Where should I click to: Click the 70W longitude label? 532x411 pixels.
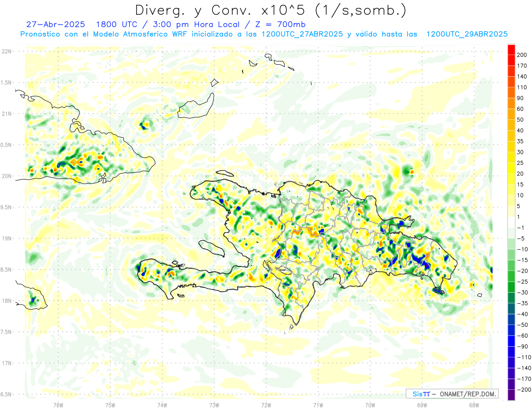tap(370, 405)
